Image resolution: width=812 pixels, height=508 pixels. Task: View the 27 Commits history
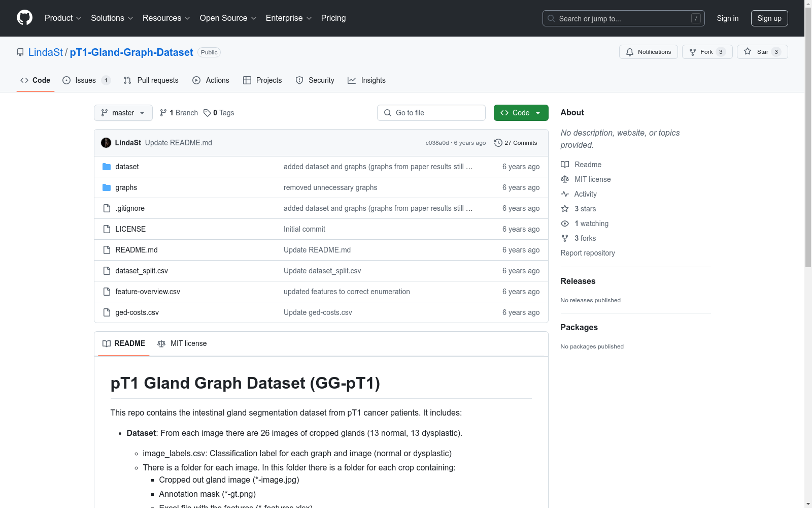(516, 143)
